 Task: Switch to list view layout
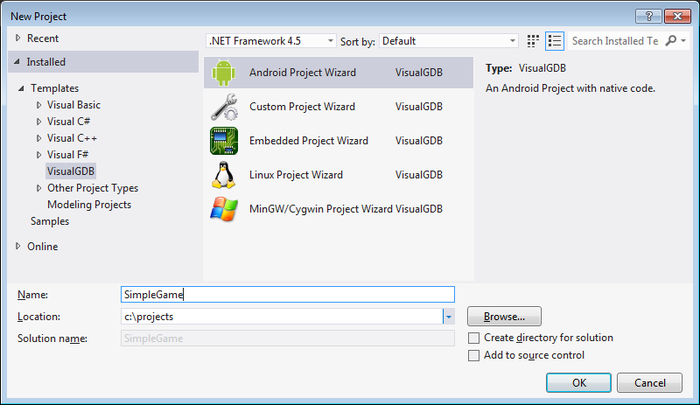[x=555, y=41]
